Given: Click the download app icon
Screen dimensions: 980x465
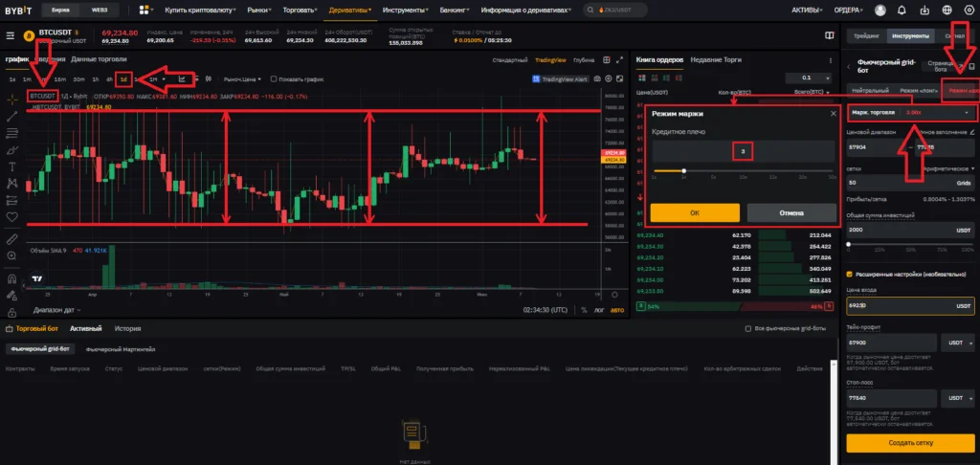Looking at the screenshot, I should coord(925,10).
